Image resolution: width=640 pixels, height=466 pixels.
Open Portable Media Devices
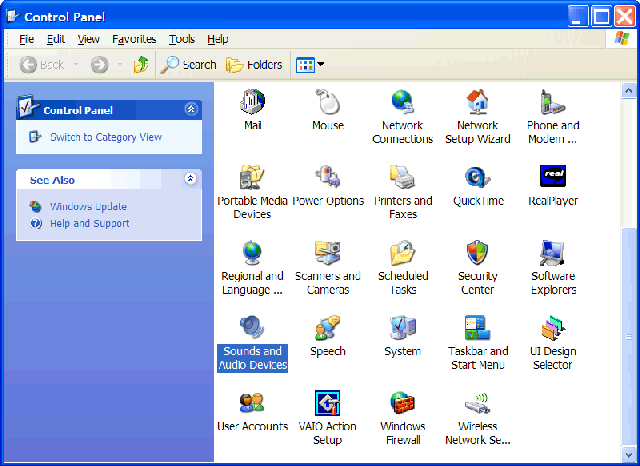(x=252, y=192)
